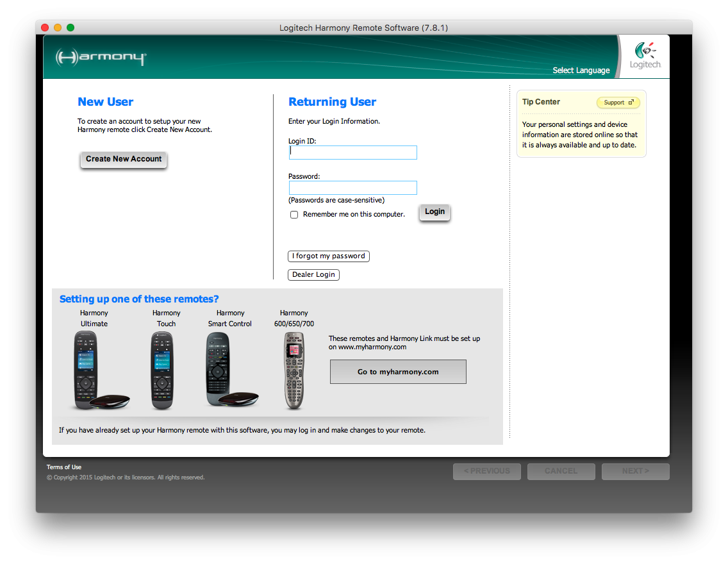
Task: Minimize window with yellow button
Action: click(58, 28)
